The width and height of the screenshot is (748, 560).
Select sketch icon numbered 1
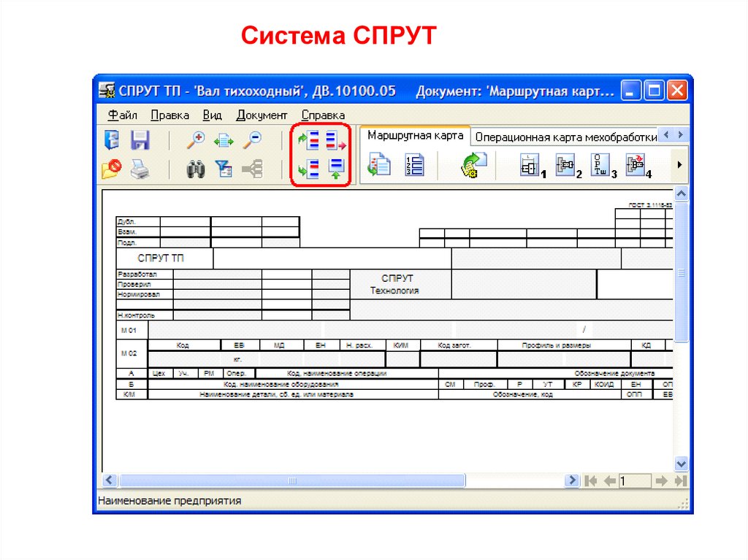(x=532, y=166)
